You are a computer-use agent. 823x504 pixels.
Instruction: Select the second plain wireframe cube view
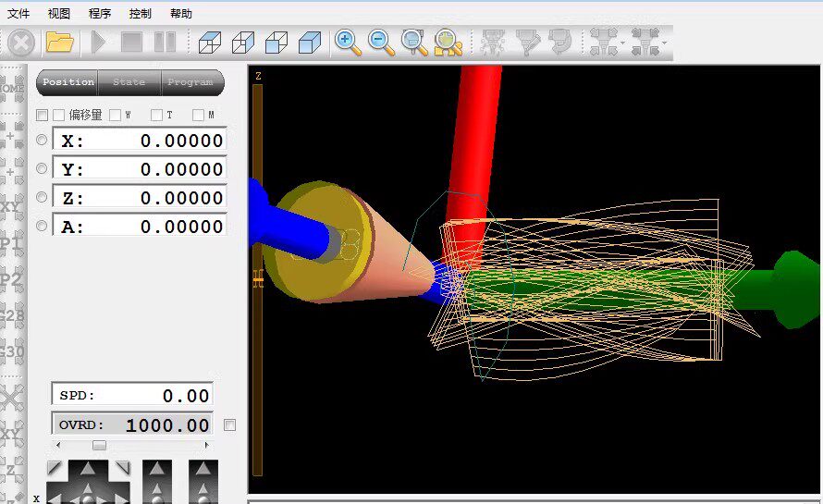(243, 42)
